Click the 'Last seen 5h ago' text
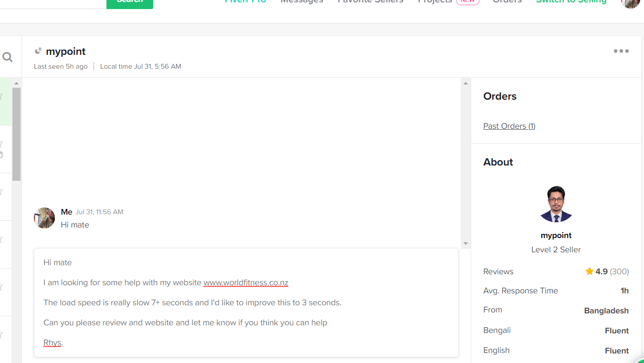 (x=61, y=66)
